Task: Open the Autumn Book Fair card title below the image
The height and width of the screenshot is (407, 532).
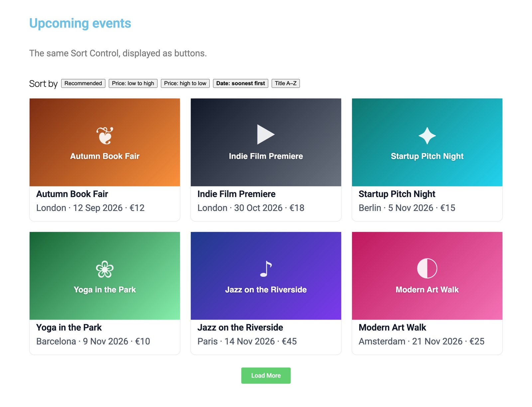Action: (72, 194)
